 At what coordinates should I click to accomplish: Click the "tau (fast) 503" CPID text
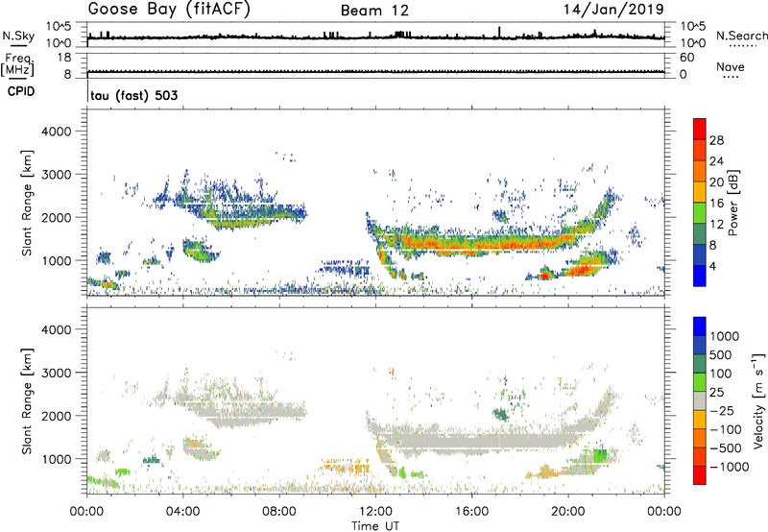[133, 95]
